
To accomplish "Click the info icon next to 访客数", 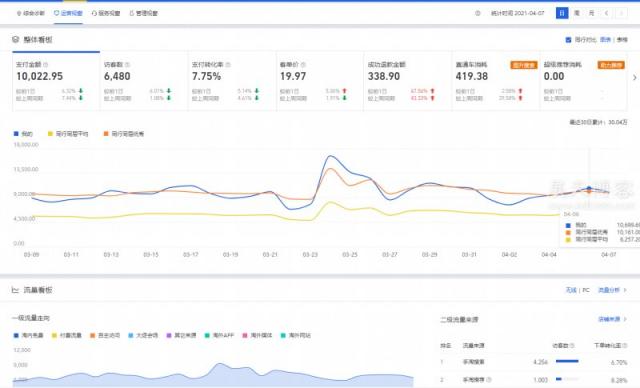I will click(x=127, y=65).
